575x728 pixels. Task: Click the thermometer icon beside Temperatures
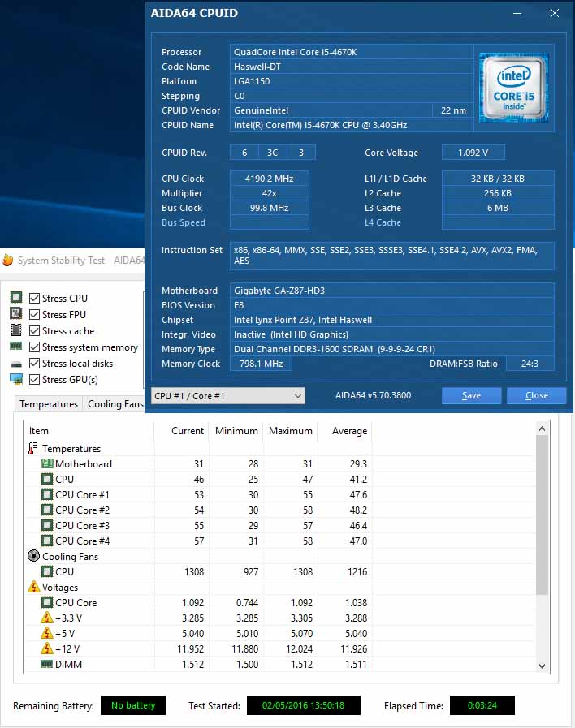[33, 448]
